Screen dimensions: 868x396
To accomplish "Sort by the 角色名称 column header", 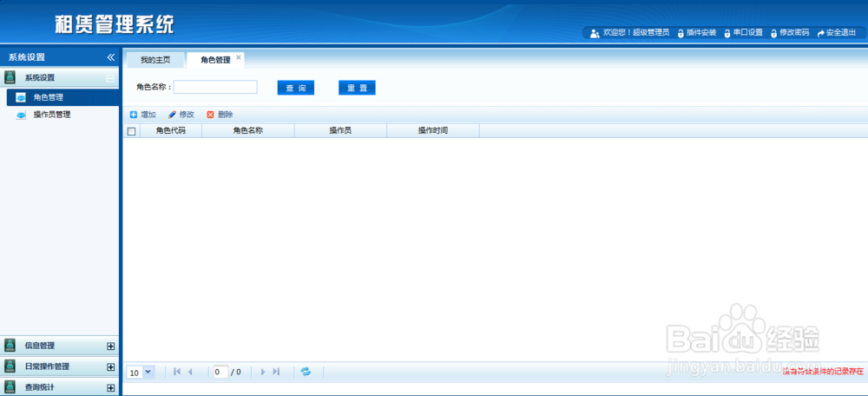I will coord(248,131).
